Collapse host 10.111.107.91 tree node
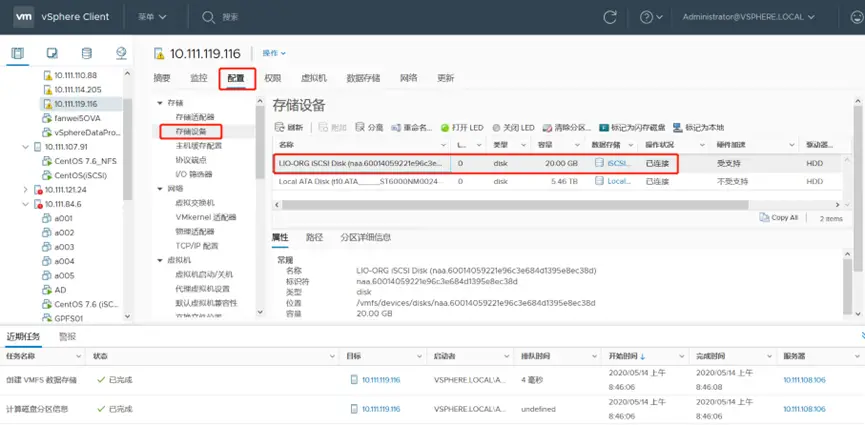Viewport: 865px width, 425px height. [25, 147]
